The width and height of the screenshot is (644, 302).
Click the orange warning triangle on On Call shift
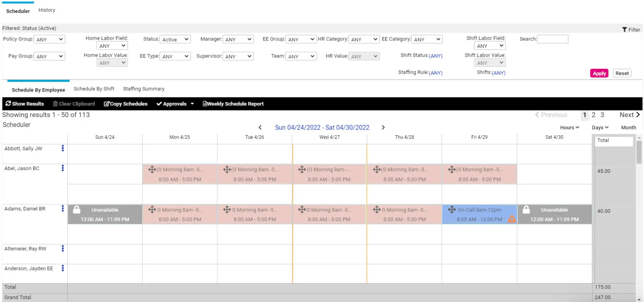[512, 219]
